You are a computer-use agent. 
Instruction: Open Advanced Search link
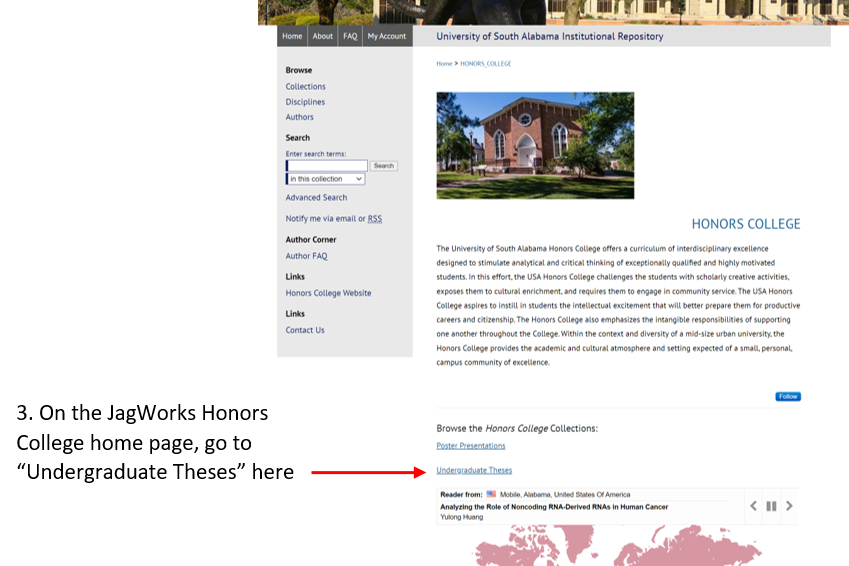click(x=316, y=198)
